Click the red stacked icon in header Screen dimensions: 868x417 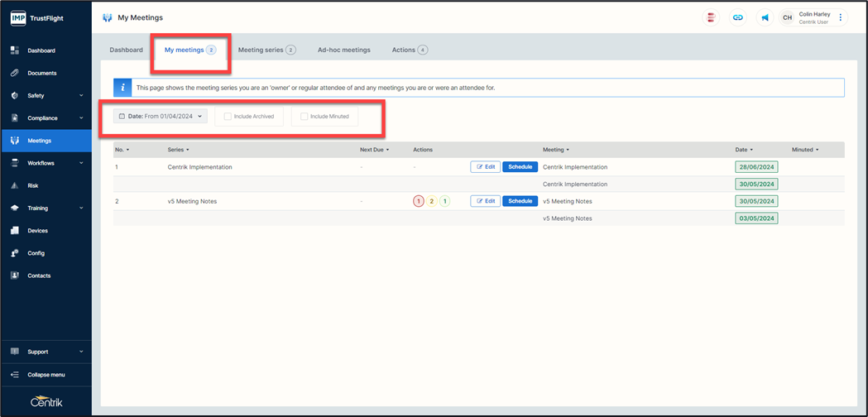click(710, 17)
